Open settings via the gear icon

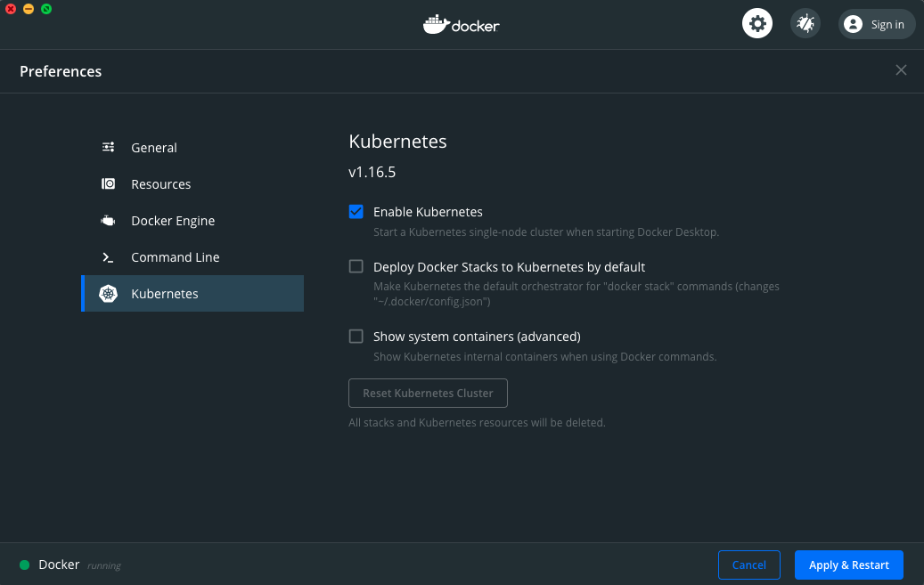tap(756, 23)
